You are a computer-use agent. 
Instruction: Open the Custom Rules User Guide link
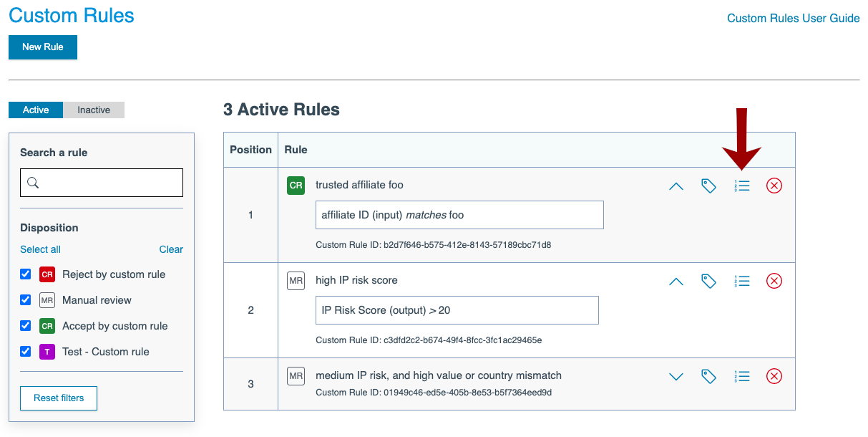tap(793, 19)
